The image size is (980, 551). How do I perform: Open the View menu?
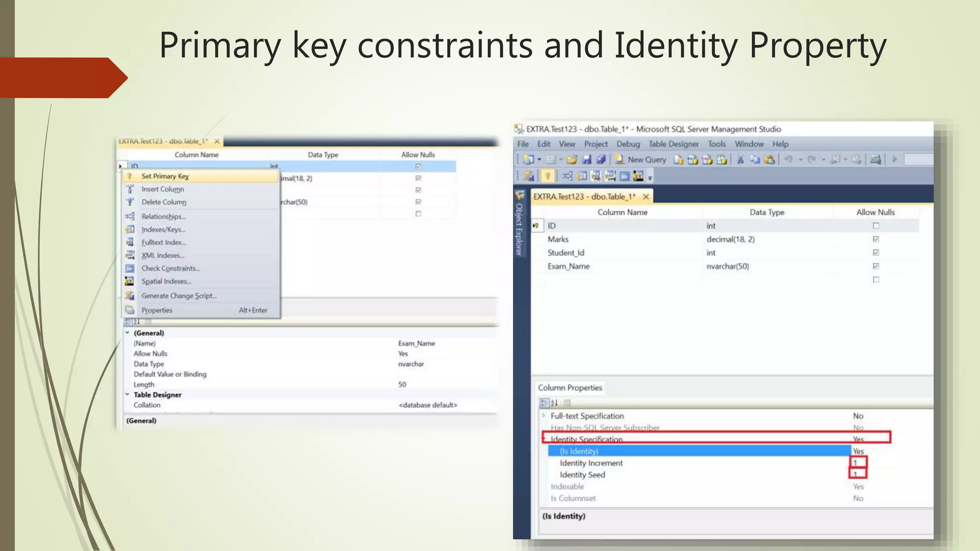567,144
